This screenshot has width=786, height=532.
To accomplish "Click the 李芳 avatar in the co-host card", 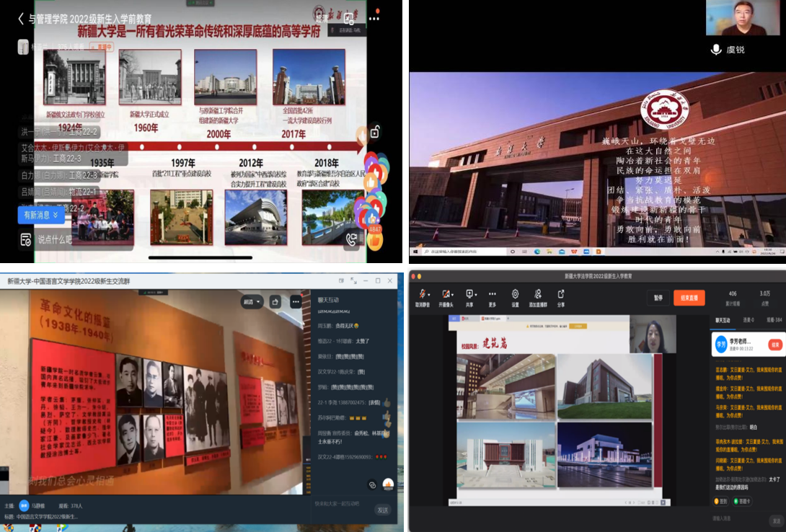I will [x=721, y=344].
